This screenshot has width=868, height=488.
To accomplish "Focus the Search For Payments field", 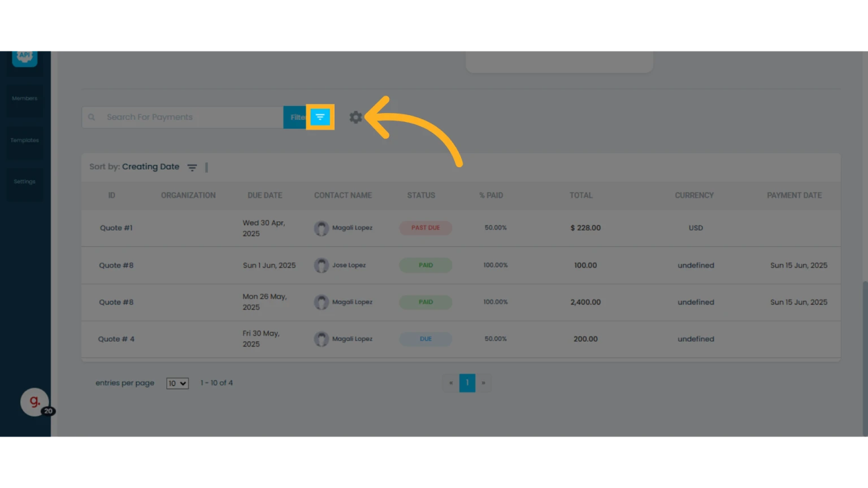I will click(x=183, y=117).
